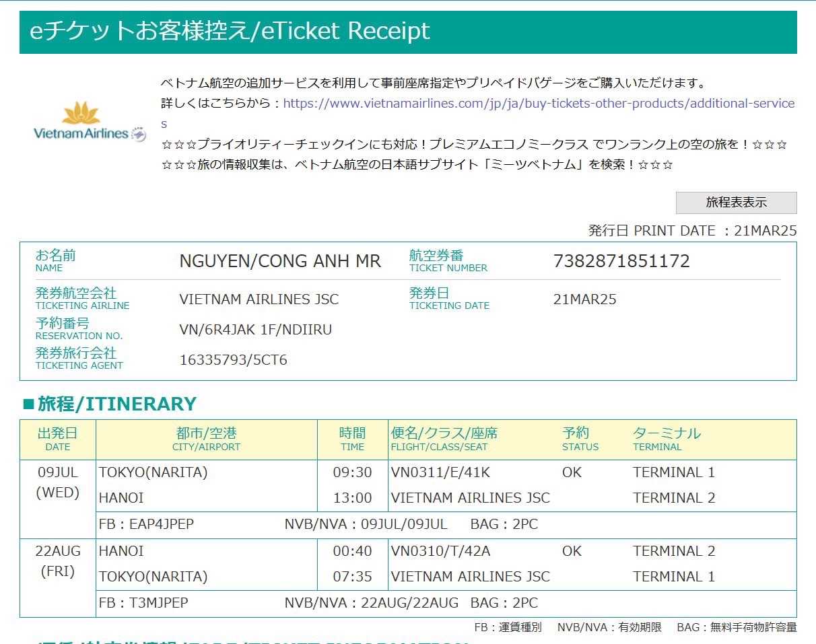Open the vietnamairlines.com additional services link
Image resolution: width=816 pixels, height=644 pixels.
[538, 104]
